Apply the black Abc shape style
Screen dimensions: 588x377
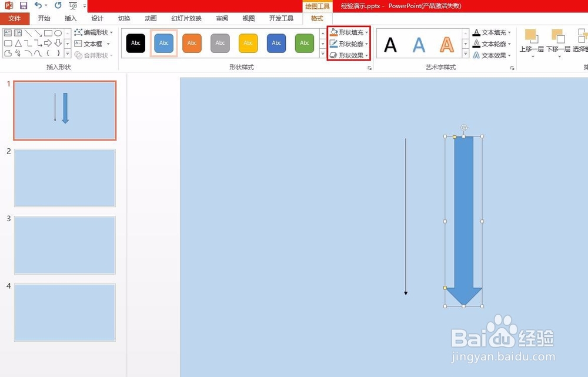click(x=135, y=43)
